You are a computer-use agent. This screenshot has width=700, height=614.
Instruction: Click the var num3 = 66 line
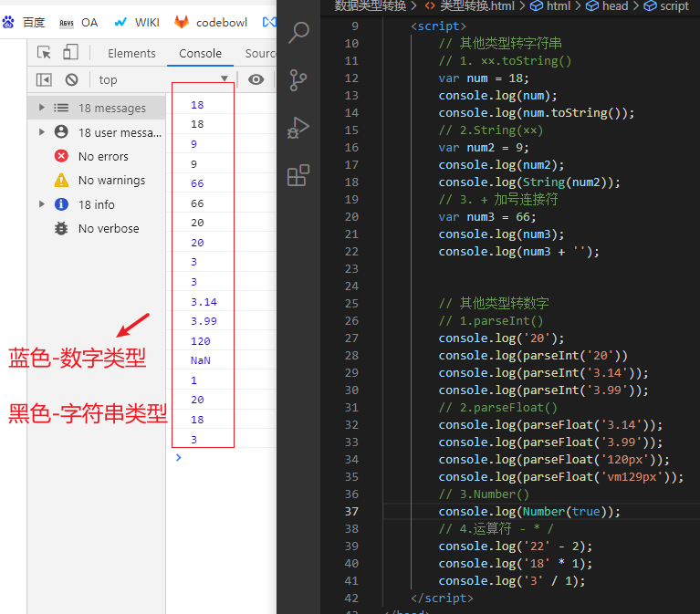click(x=487, y=217)
